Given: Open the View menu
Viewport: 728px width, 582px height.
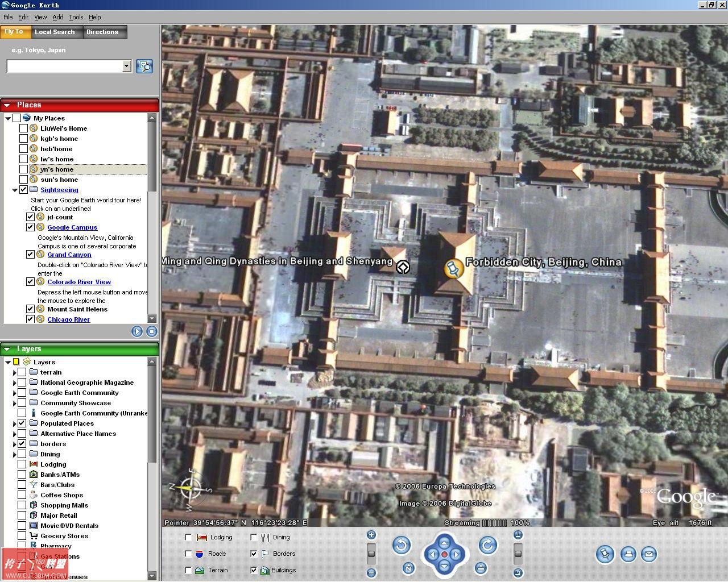Looking at the screenshot, I should coord(41,17).
